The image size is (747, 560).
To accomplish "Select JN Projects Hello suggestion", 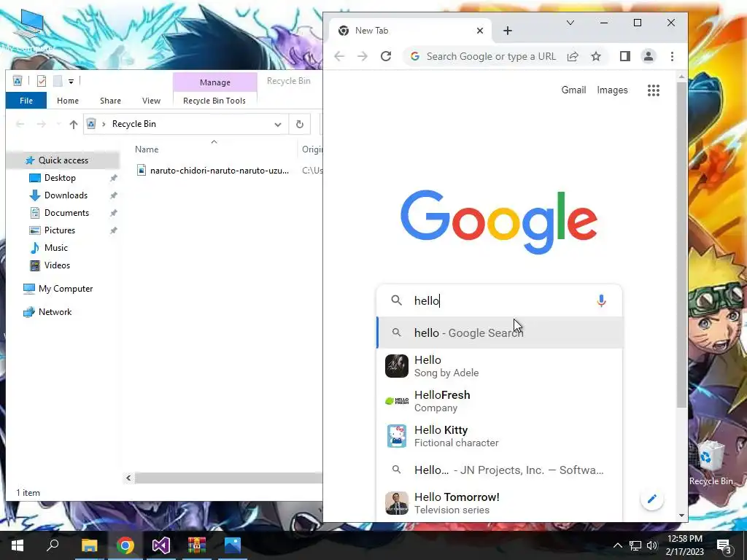I will [499, 470].
